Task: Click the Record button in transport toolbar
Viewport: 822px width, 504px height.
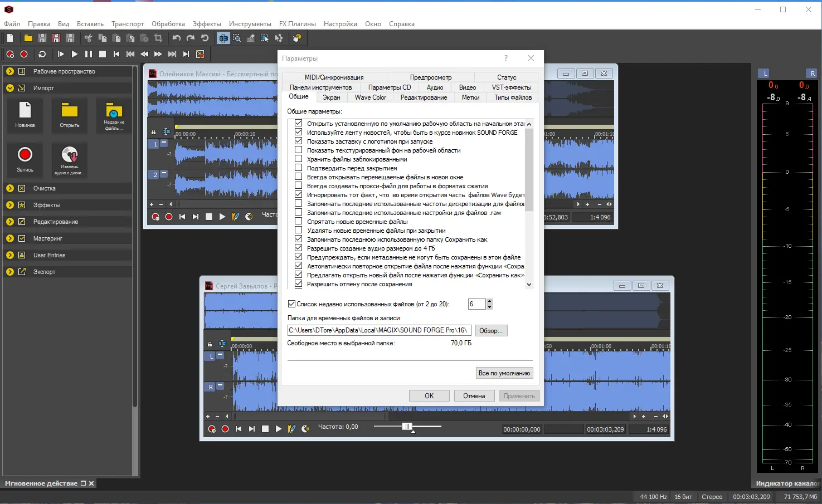Action: coord(24,54)
